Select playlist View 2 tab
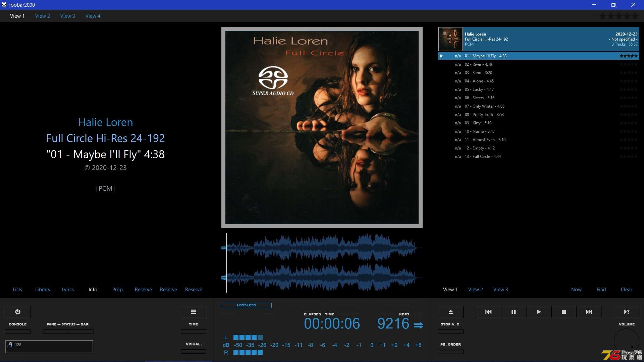This screenshot has width=644, height=362. (476, 289)
